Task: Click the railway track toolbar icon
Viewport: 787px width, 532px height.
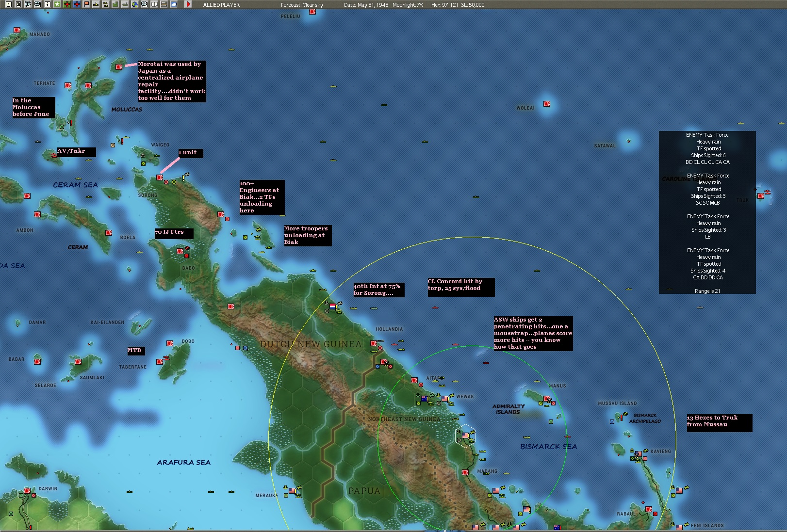Action: (x=164, y=4)
